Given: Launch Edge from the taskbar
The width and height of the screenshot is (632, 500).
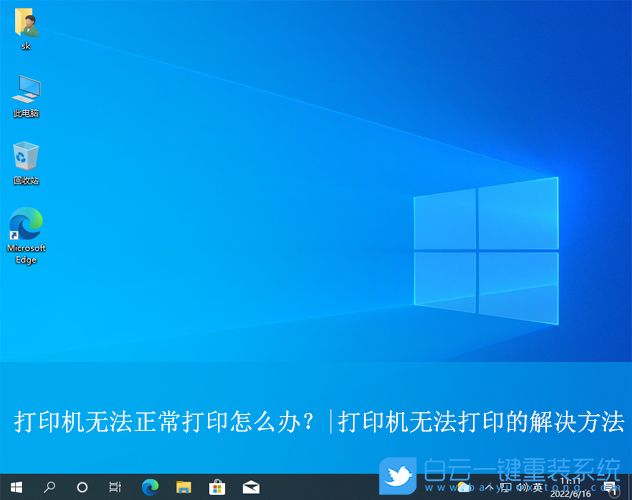Looking at the screenshot, I should 150,487.
